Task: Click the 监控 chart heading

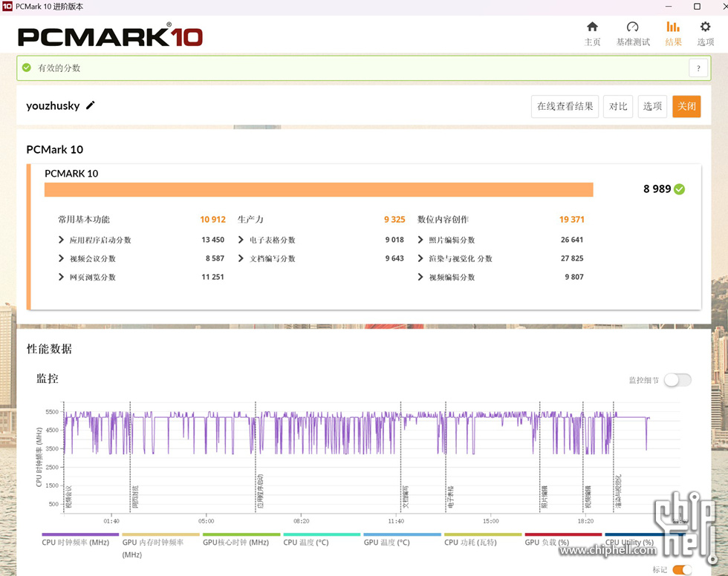Action: pos(48,379)
